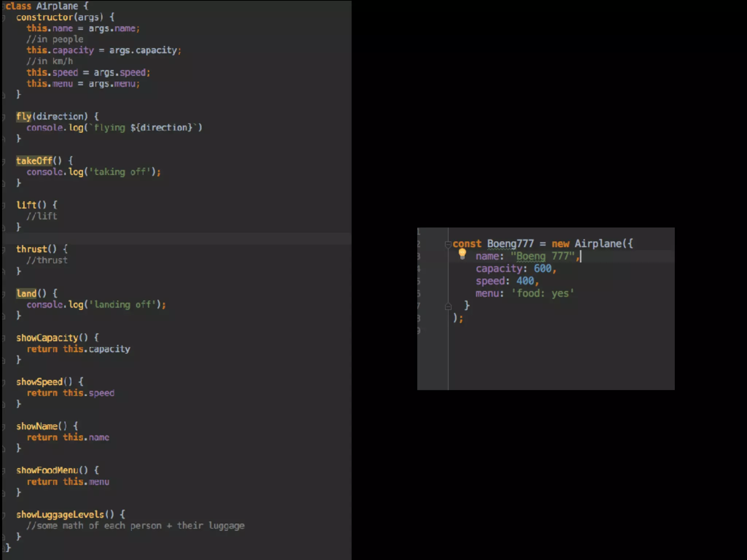The image size is (747, 560).
Task: Click the "Boeng 777" name string
Action: 542,256
